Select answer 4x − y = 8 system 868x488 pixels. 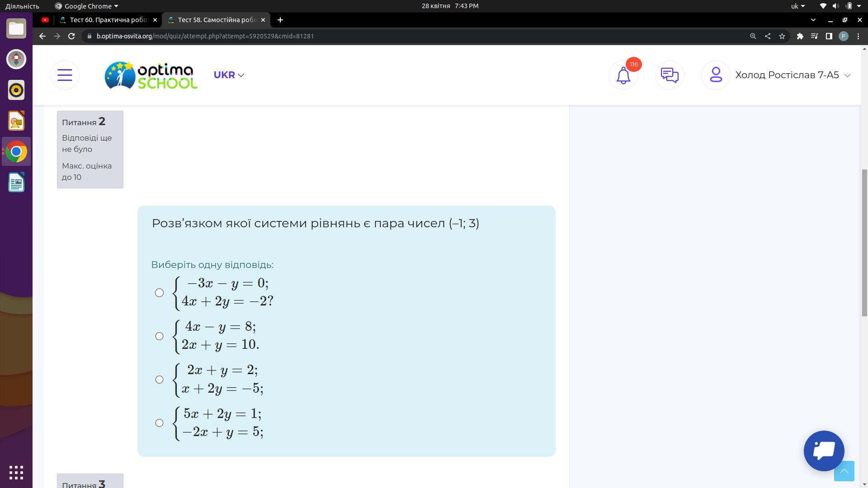159,336
